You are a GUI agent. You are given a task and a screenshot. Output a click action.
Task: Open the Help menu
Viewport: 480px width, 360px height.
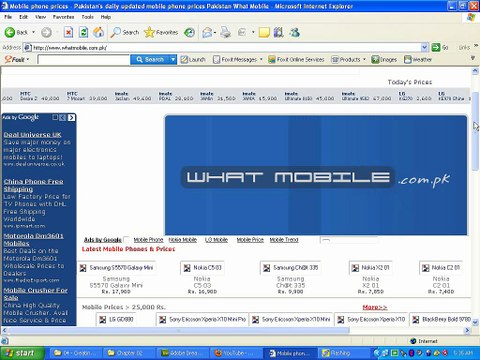point(106,17)
